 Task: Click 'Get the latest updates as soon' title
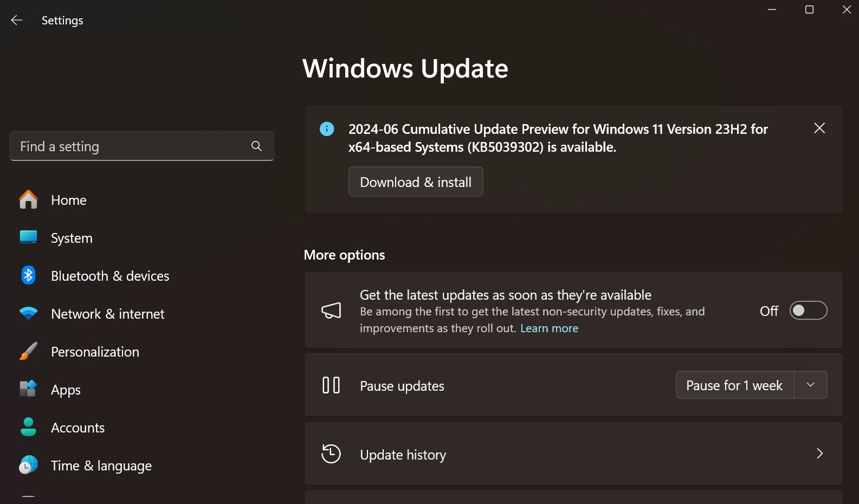point(505,295)
